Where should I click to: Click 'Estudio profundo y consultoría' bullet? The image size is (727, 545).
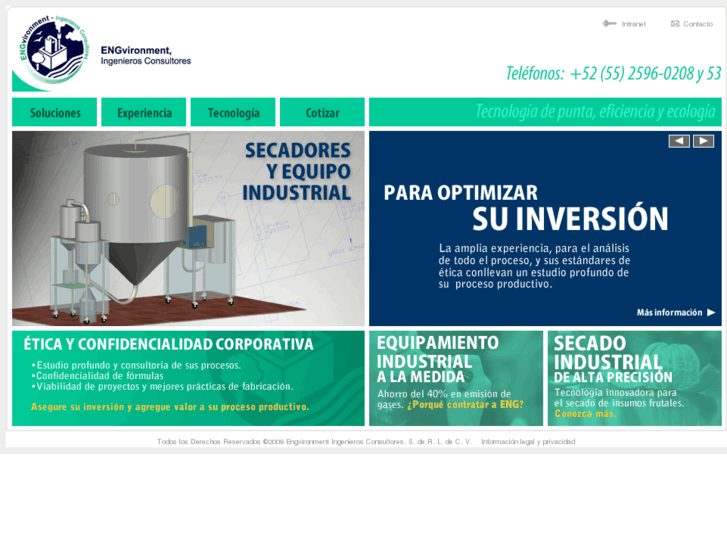pyautogui.click(x=136, y=365)
